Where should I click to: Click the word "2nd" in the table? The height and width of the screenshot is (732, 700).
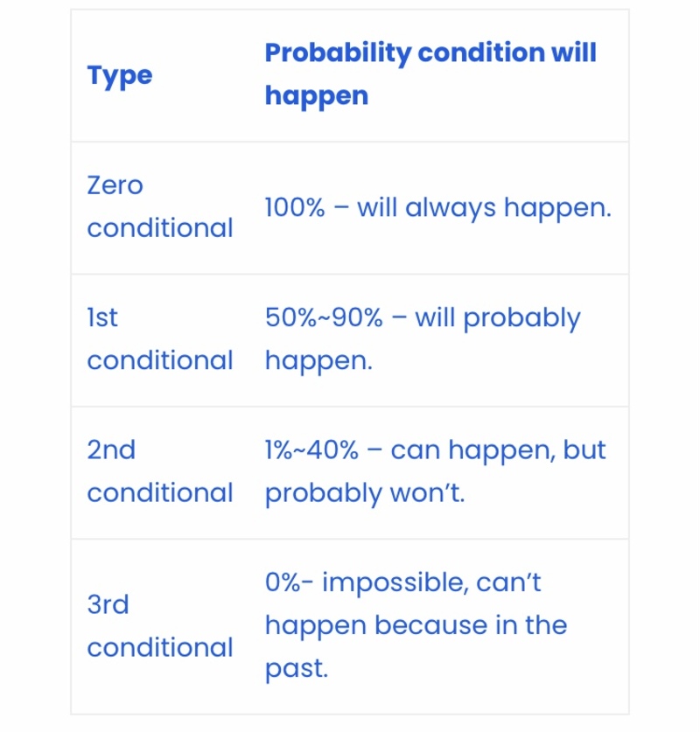pyautogui.click(x=111, y=450)
